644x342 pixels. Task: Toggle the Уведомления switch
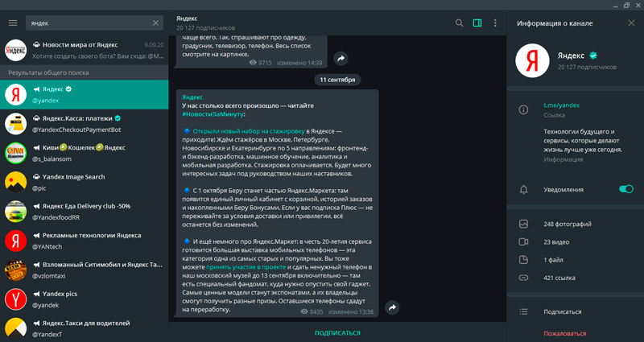(626, 189)
